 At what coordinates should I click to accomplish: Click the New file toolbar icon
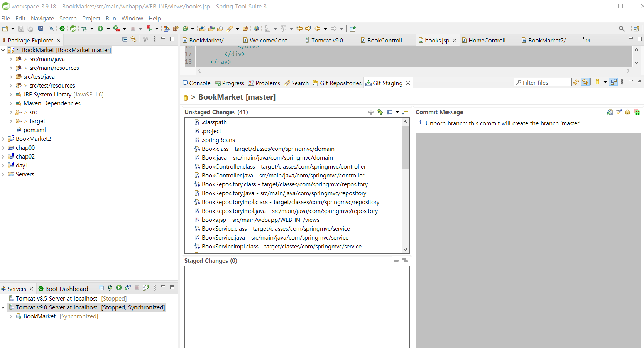[5, 29]
